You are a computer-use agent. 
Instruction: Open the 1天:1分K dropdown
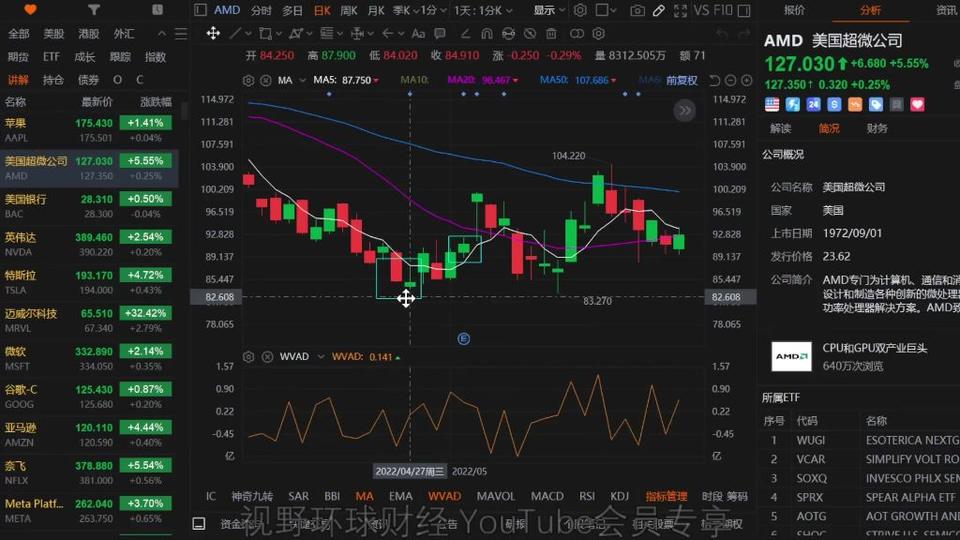[483, 10]
